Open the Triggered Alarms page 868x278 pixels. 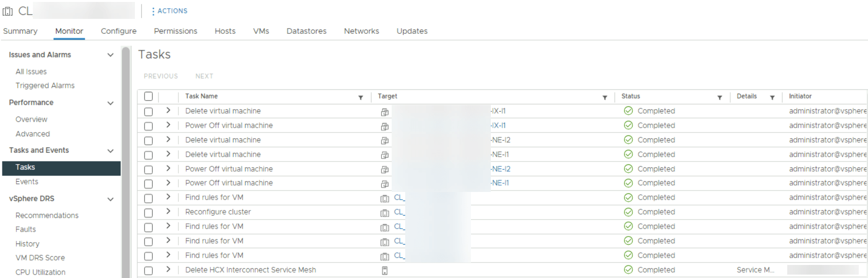pyautogui.click(x=45, y=86)
